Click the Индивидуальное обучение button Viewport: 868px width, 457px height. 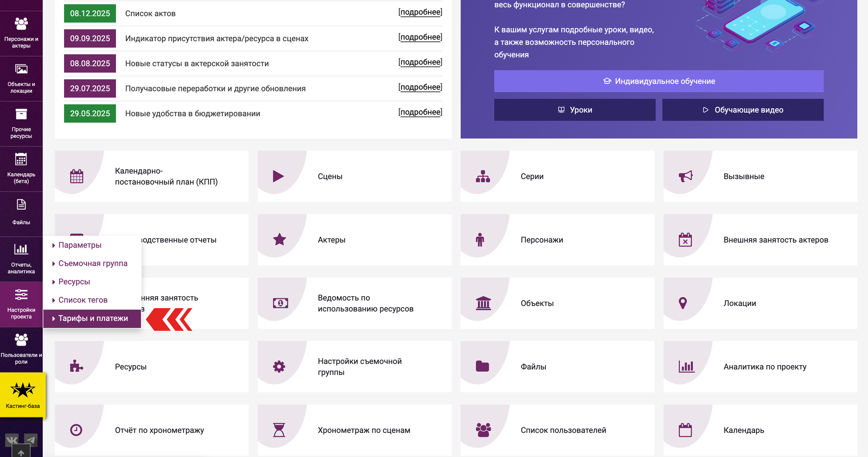click(658, 81)
